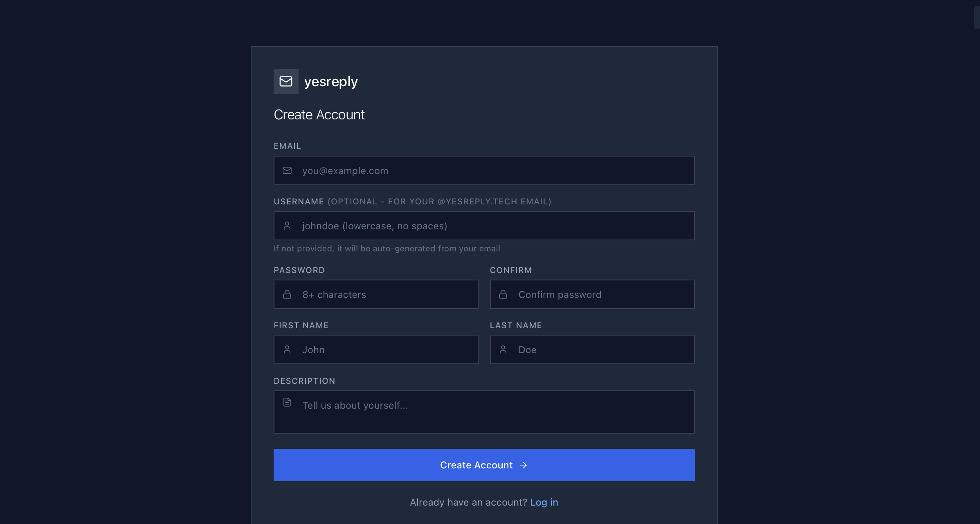The height and width of the screenshot is (524, 980).
Task: Click the yesreply envelope logo icon
Action: (x=286, y=81)
